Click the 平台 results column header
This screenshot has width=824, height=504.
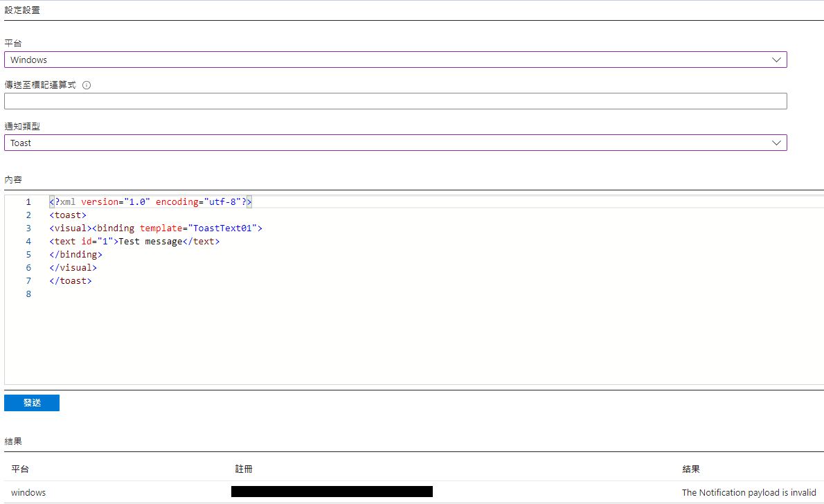coord(20,469)
